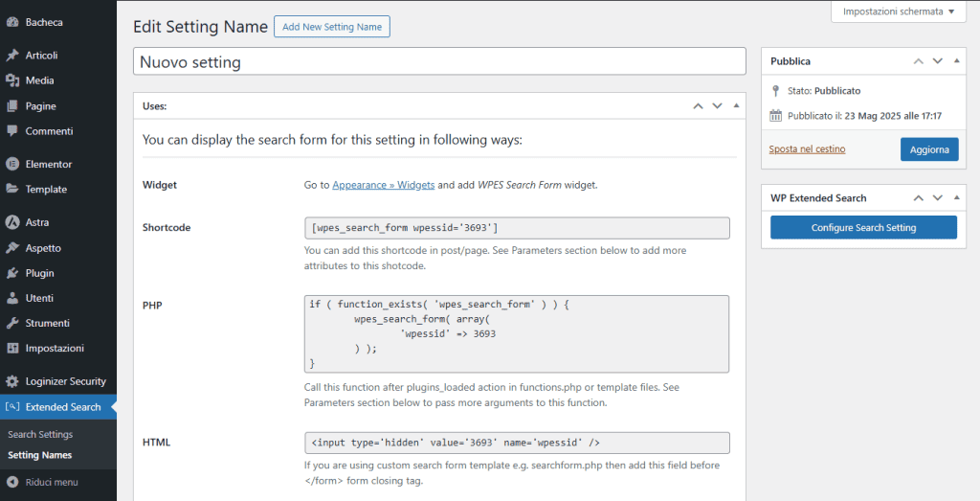Click the Loginizer Security gear icon
This screenshot has width=980, height=501.
(12, 381)
